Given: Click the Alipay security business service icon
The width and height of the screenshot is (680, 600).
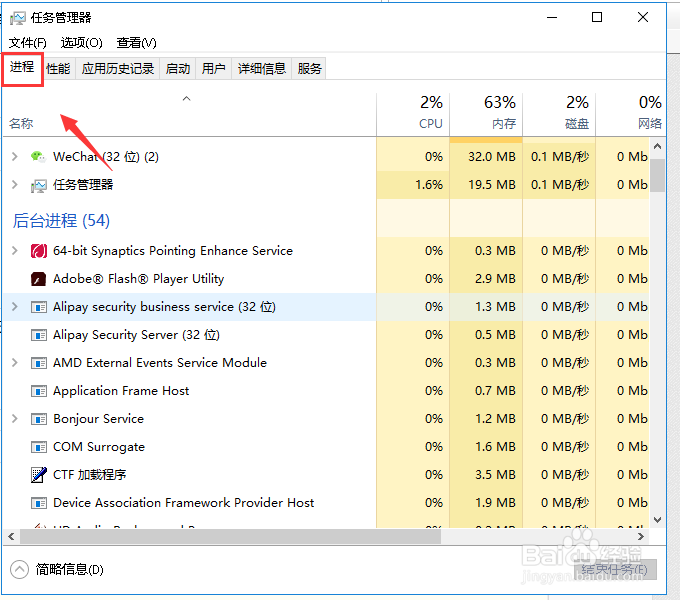Looking at the screenshot, I should point(39,307).
